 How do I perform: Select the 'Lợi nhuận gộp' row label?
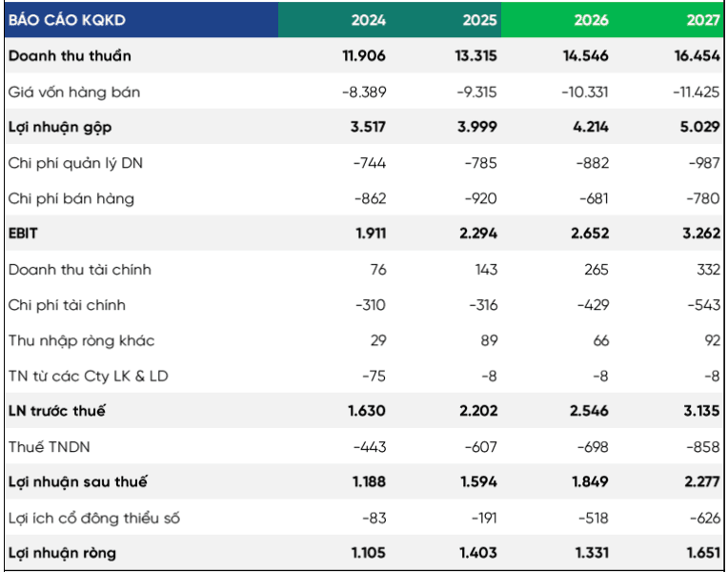coord(60,128)
